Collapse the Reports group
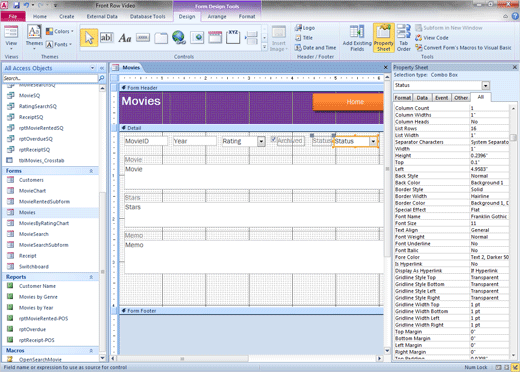This screenshot has width=520, height=372. 91,277
